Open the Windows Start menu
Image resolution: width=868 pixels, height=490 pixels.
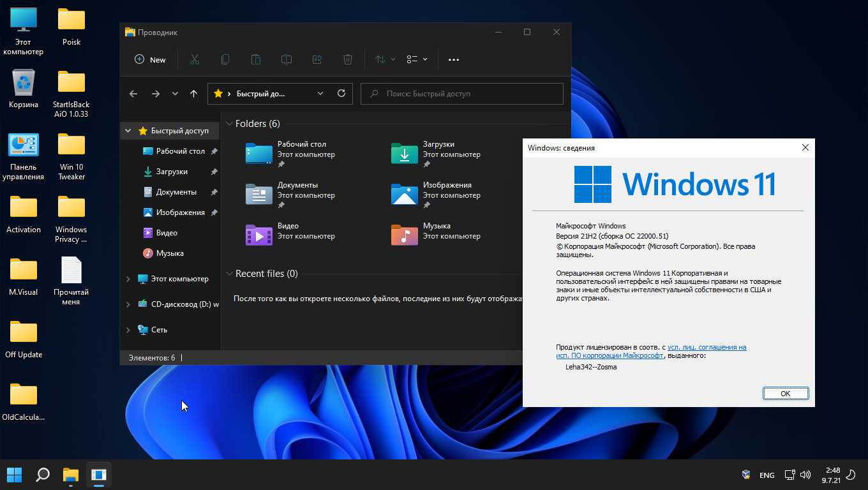[x=14, y=475]
